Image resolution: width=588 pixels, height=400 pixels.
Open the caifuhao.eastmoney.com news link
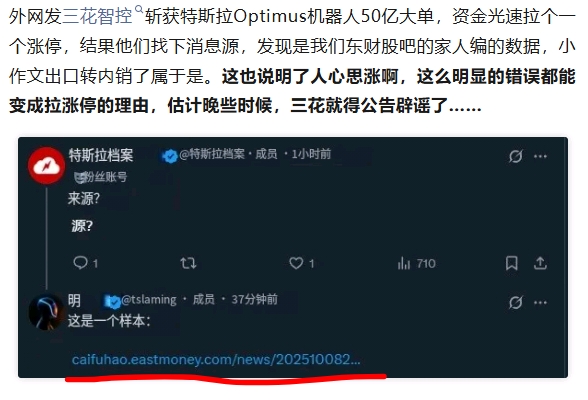[x=216, y=360]
